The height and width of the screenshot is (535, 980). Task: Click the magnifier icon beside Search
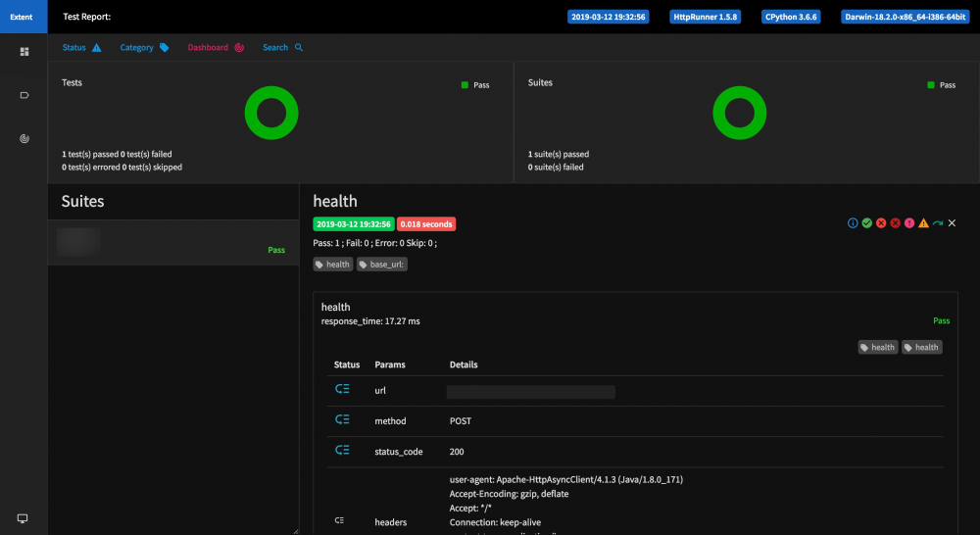coord(299,47)
